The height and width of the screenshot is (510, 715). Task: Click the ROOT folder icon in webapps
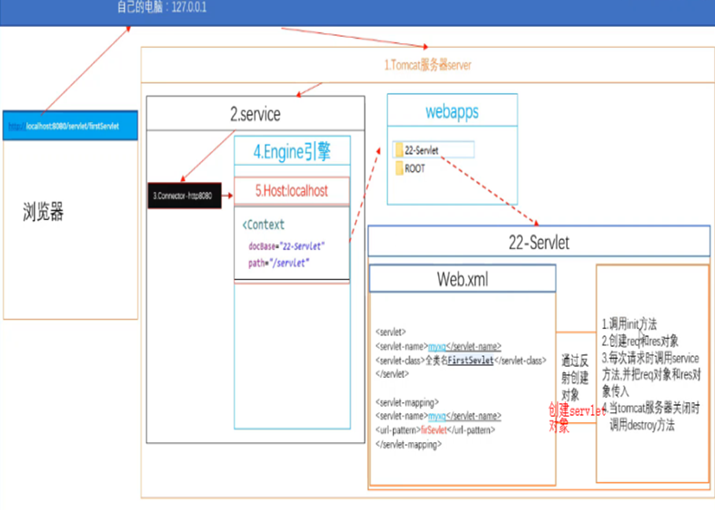click(399, 168)
